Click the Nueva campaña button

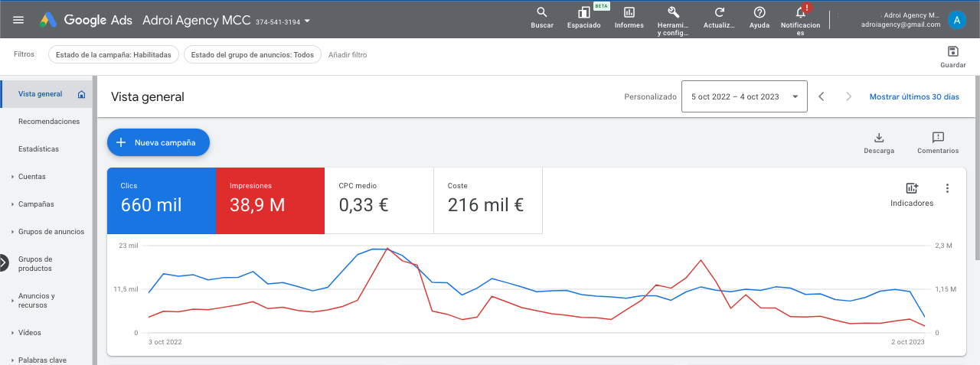coord(158,142)
